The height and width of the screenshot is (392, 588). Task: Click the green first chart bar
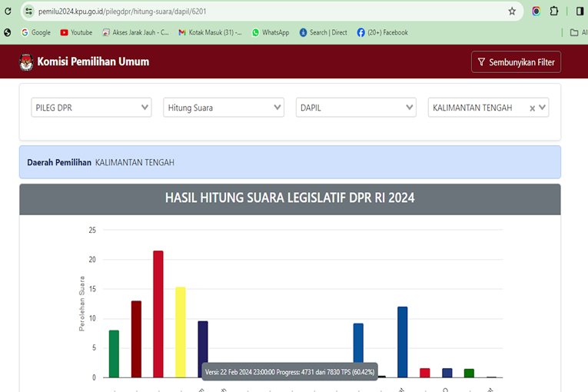[x=114, y=354]
